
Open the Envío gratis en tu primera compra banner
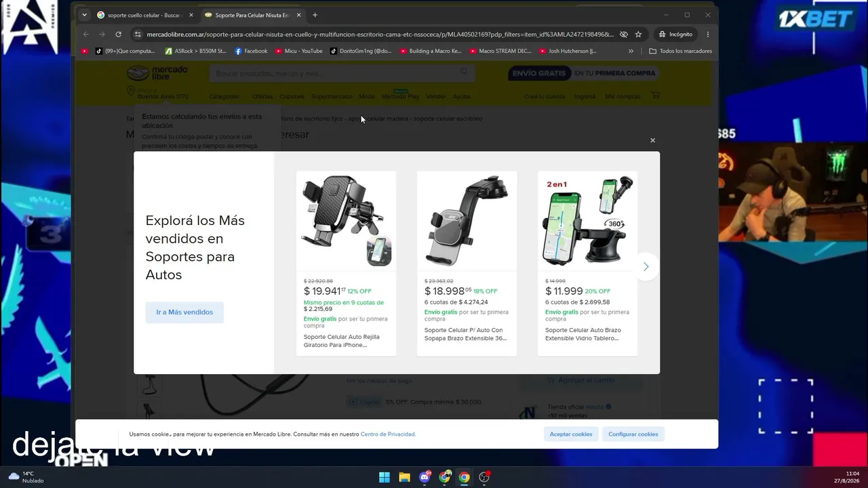pyautogui.click(x=583, y=73)
